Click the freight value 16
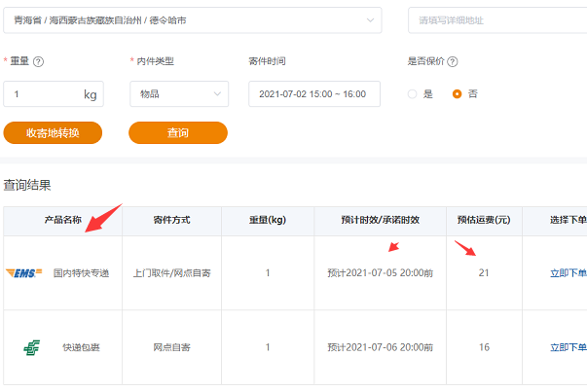This screenshot has width=587, height=392. click(484, 347)
